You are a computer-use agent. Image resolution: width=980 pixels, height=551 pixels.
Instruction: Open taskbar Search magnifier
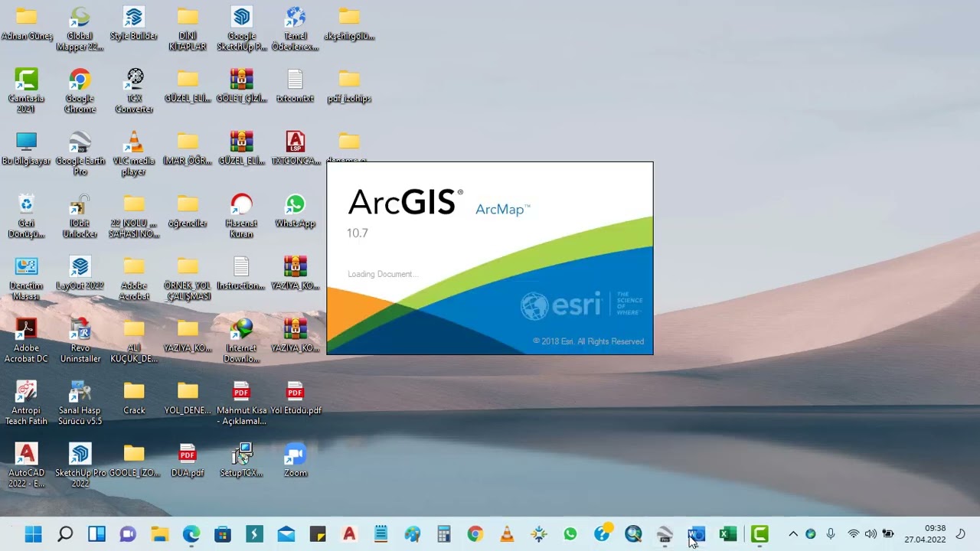(x=65, y=534)
